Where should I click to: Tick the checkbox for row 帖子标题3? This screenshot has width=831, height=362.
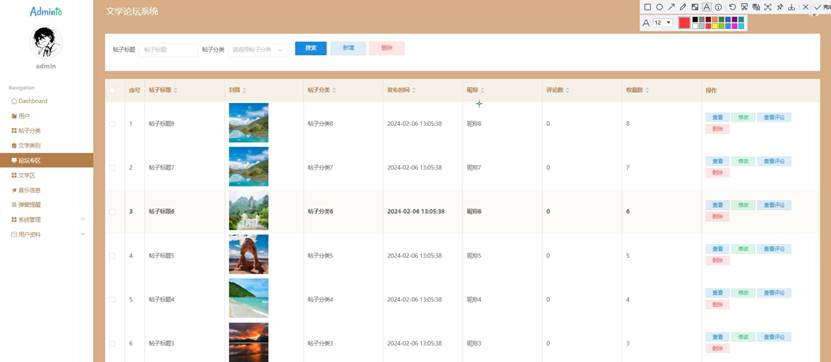click(112, 343)
